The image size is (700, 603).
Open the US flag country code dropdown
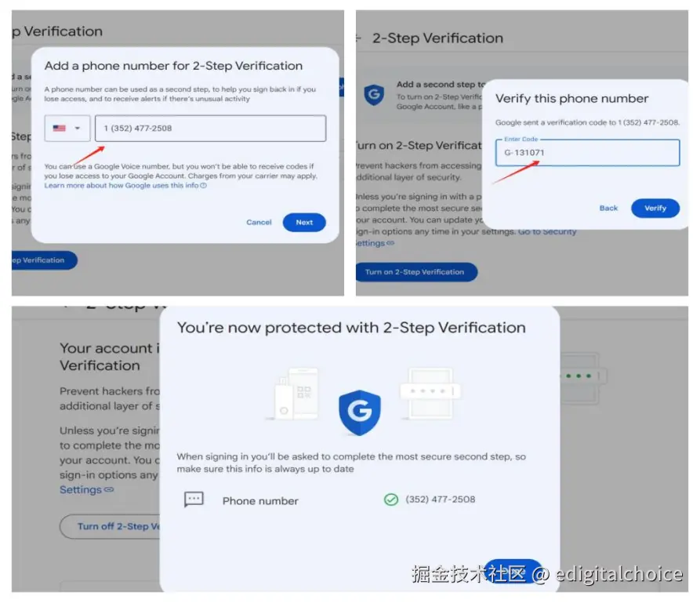[x=67, y=128]
